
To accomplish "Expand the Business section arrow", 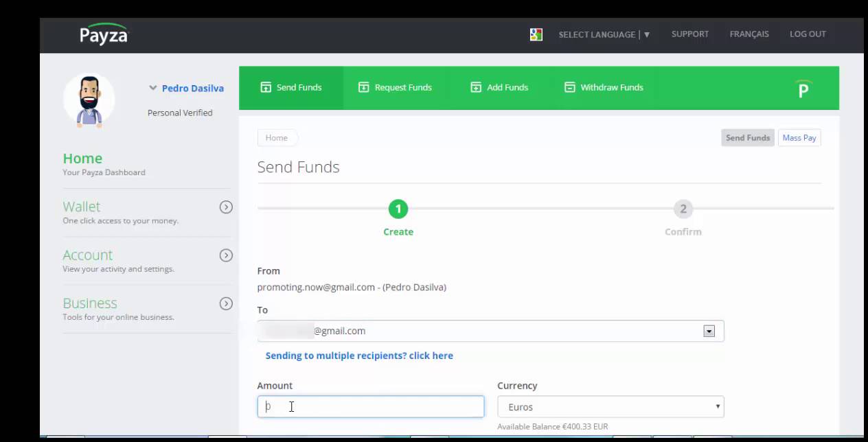I will pos(226,303).
